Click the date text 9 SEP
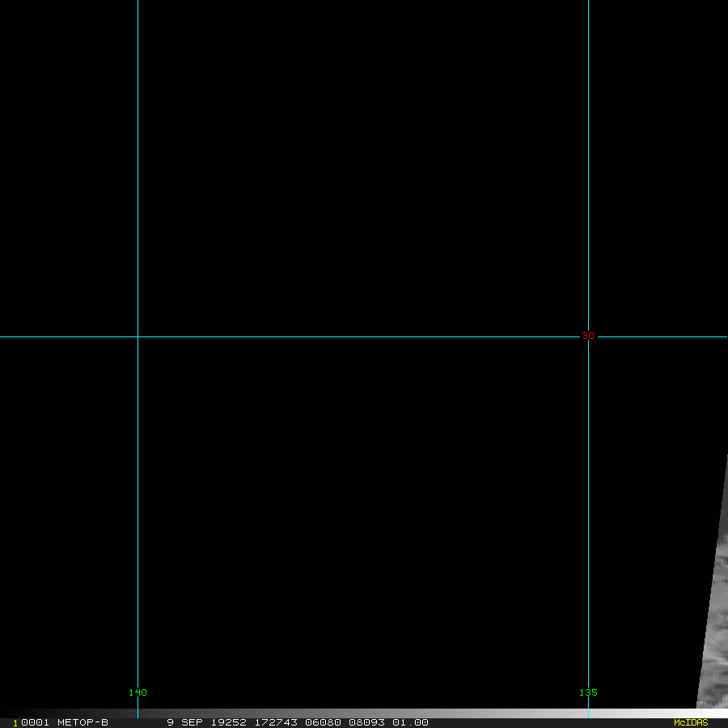 [184, 722]
